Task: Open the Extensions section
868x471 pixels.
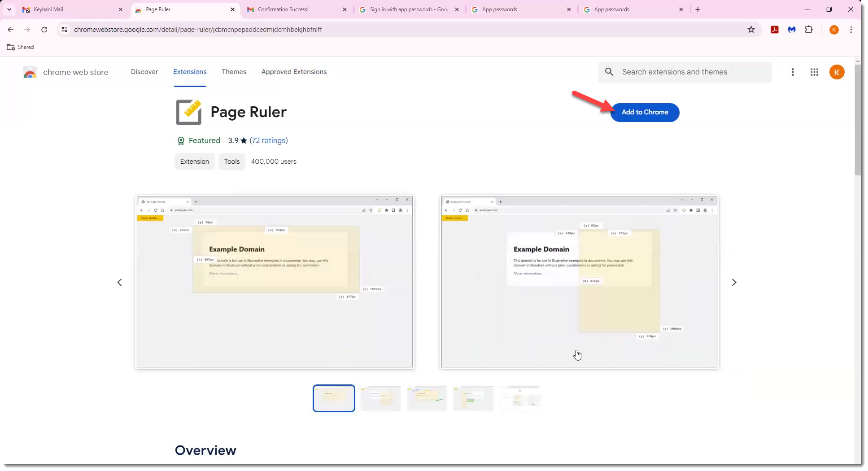Action: (190, 72)
